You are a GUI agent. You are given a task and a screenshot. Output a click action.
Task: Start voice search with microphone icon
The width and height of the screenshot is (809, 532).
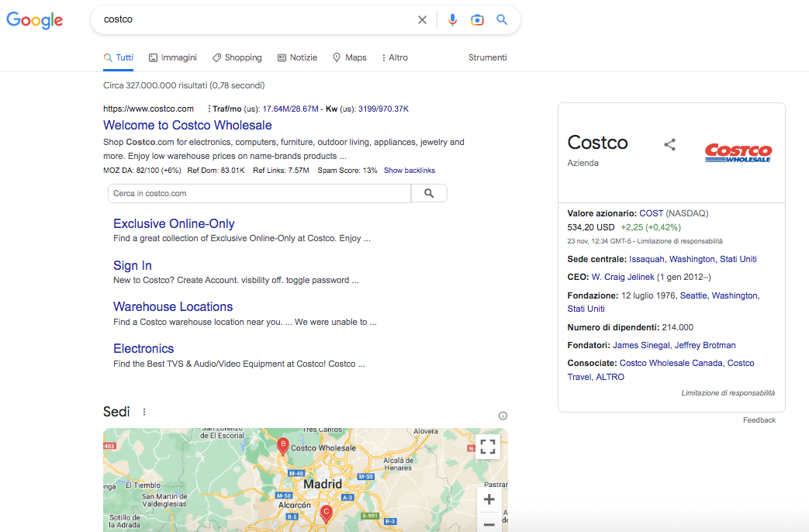click(x=452, y=20)
